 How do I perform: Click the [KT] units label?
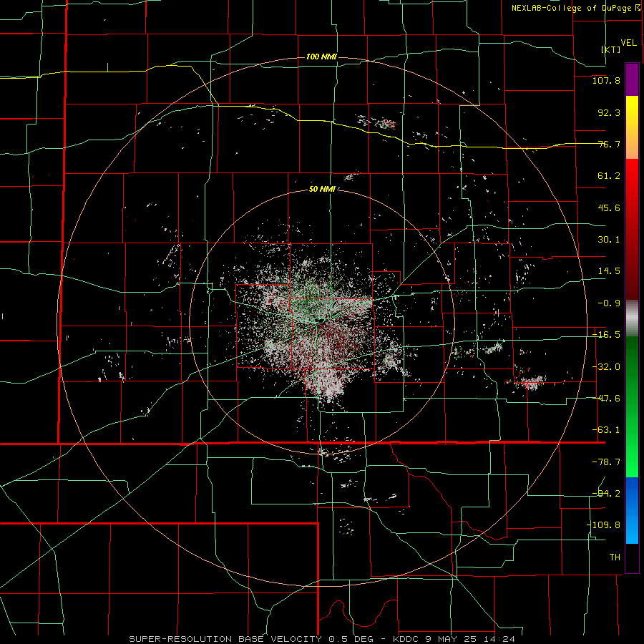click(x=611, y=49)
